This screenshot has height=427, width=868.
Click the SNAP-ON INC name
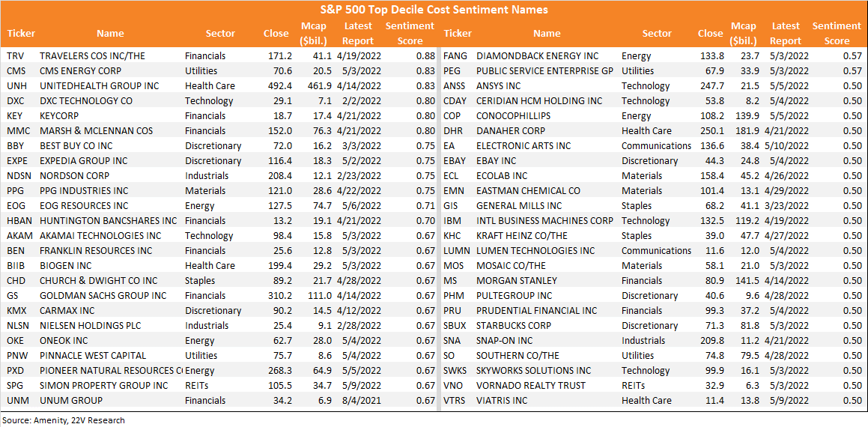click(x=506, y=340)
